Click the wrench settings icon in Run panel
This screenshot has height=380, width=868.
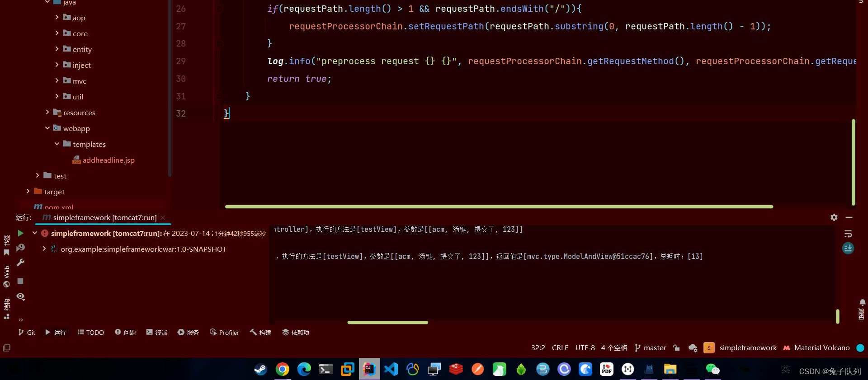click(20, 263)
